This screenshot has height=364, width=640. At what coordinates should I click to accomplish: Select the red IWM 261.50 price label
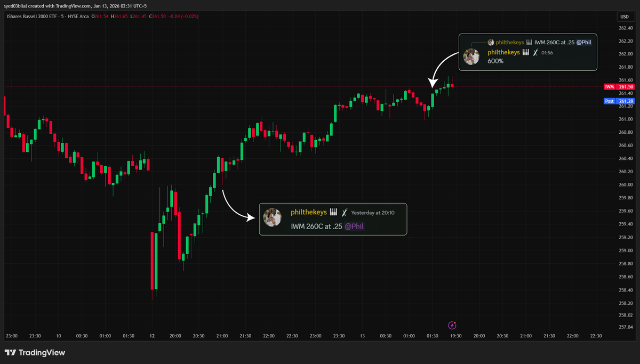click(619, 87)
